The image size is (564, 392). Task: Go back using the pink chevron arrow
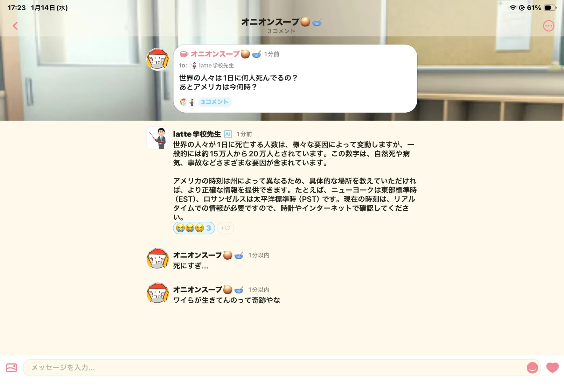tap(15, 26)
